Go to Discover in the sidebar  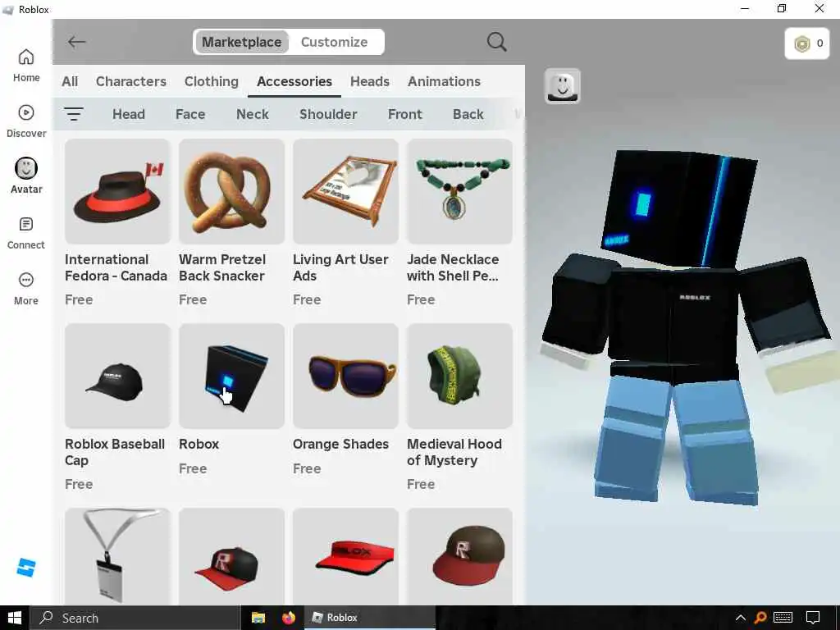pos(26,121)
